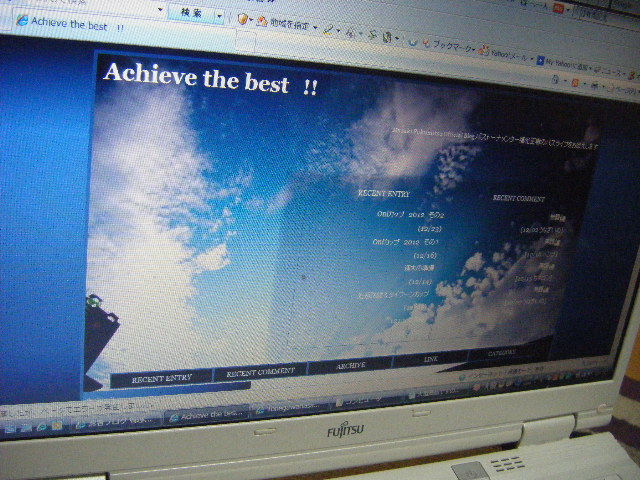
Task: Click the RECENT ENTRY heading in sidebar
Action: (x=384, y=193)
